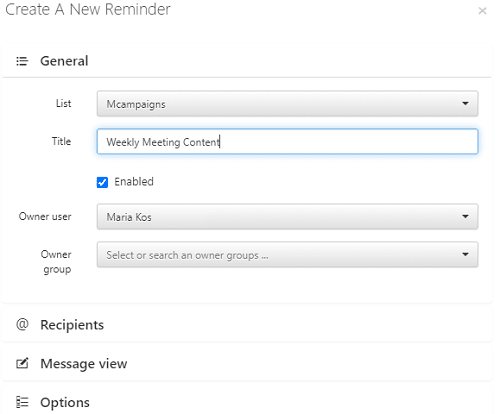The height and width of the screenshot is (414, 500).
Task: Click the Options checklist icon
Action: pyautogui.click(x=22, y=402)
